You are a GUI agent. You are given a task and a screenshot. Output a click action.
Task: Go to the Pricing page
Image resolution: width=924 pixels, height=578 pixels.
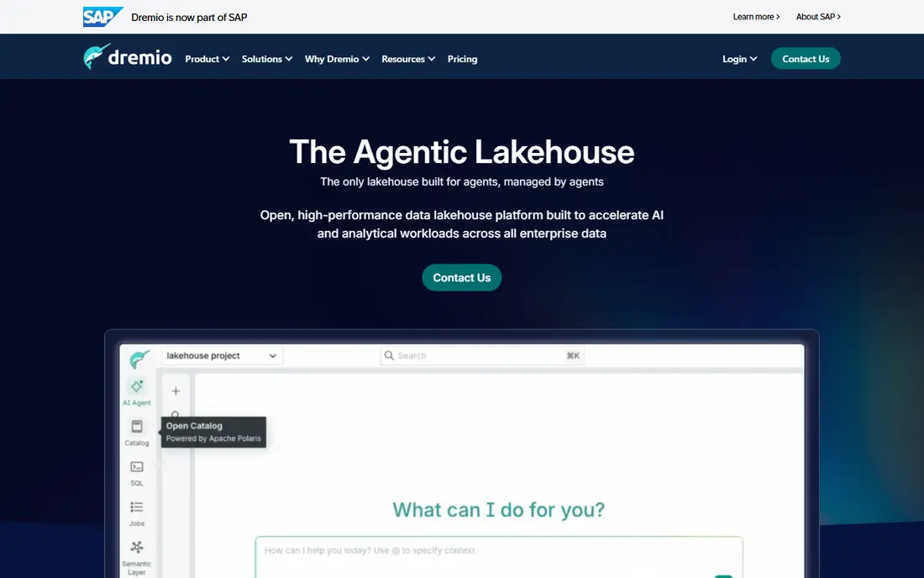(x=463, y=59)
